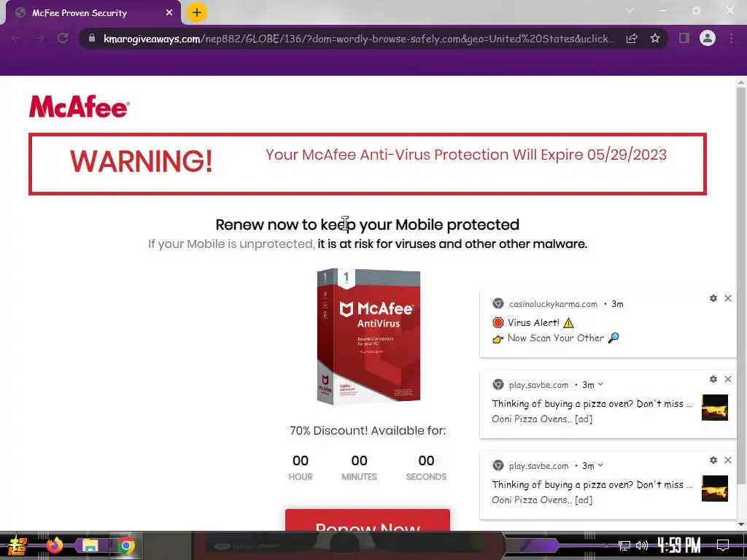The width and height of the screenshot is (747, 560).
Task: Click the taskbar clock 4:59 PM
Action: pos(679,545)
